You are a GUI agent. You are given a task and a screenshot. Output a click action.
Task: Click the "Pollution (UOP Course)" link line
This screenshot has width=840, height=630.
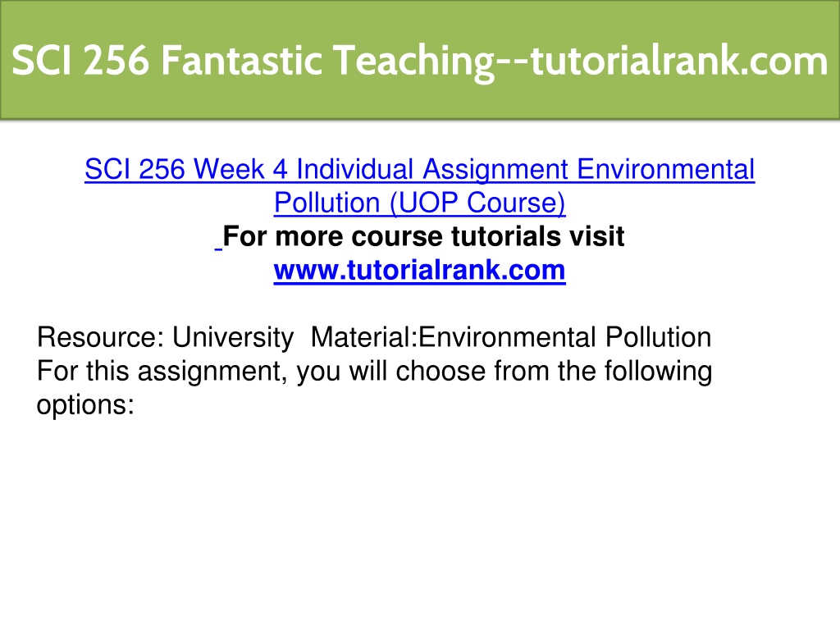pyautogui.click(x=419, y=203)
